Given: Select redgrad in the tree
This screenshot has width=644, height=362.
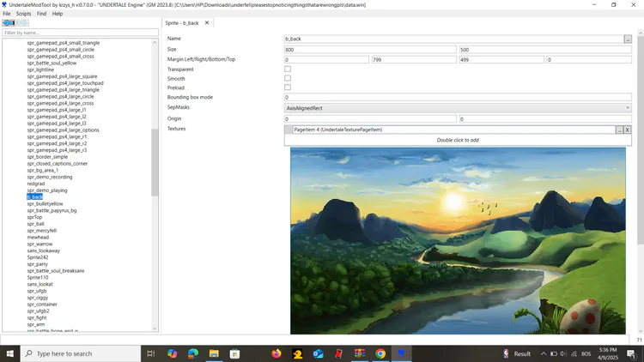Looking at the screenshot, I should click(x=36, y=184).
